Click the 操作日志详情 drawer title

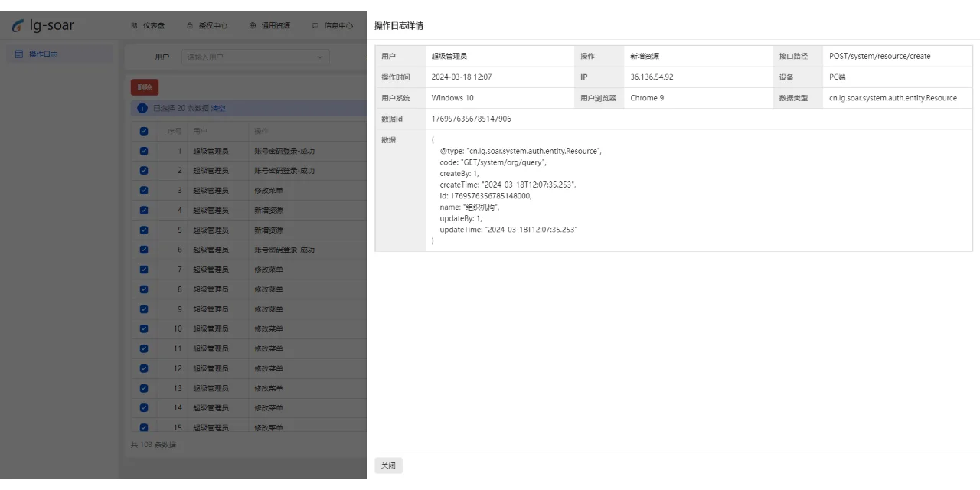(399, 26)
